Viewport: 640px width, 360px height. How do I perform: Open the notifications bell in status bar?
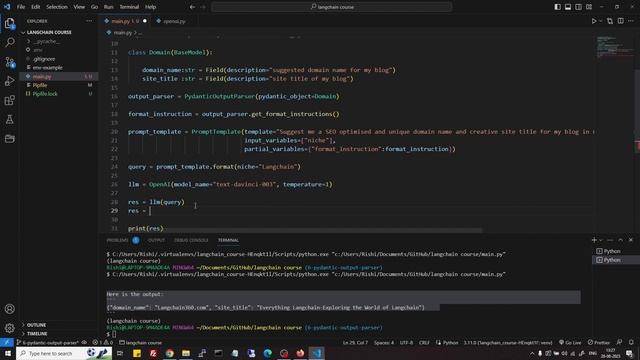tap(631, 342)
